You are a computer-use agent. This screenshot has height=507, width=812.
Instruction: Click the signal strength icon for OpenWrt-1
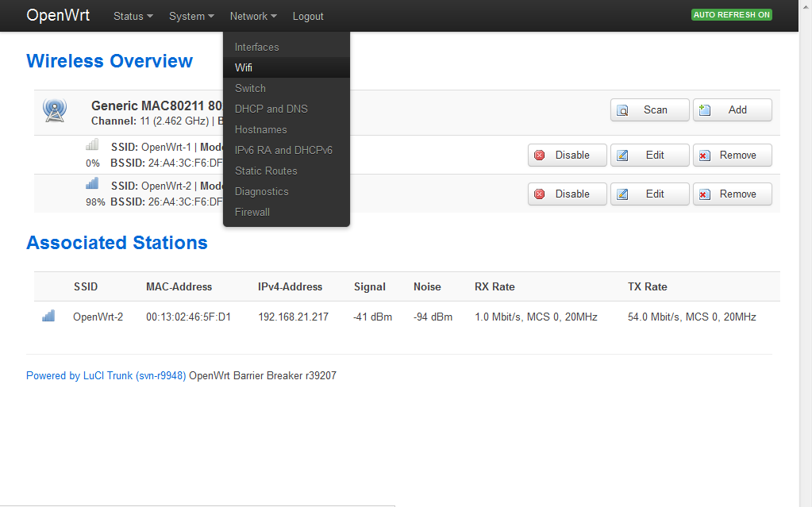[92, 144]
